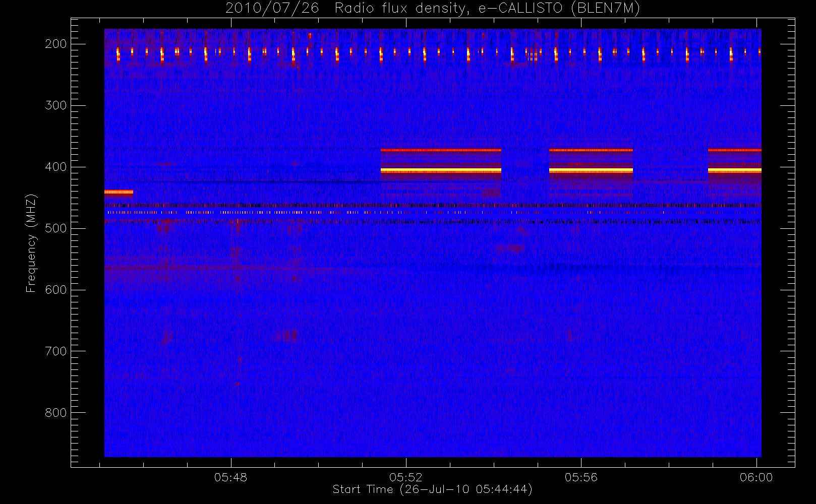Click the 05:56 time tick label
Screen dimensions: 816x504
581,477
